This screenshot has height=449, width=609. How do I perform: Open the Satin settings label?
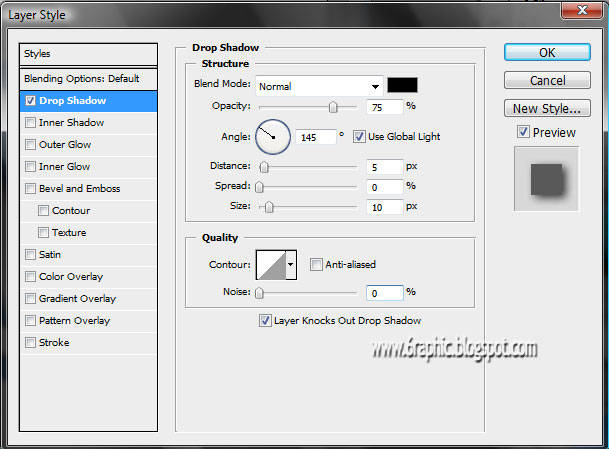point(50,255)
